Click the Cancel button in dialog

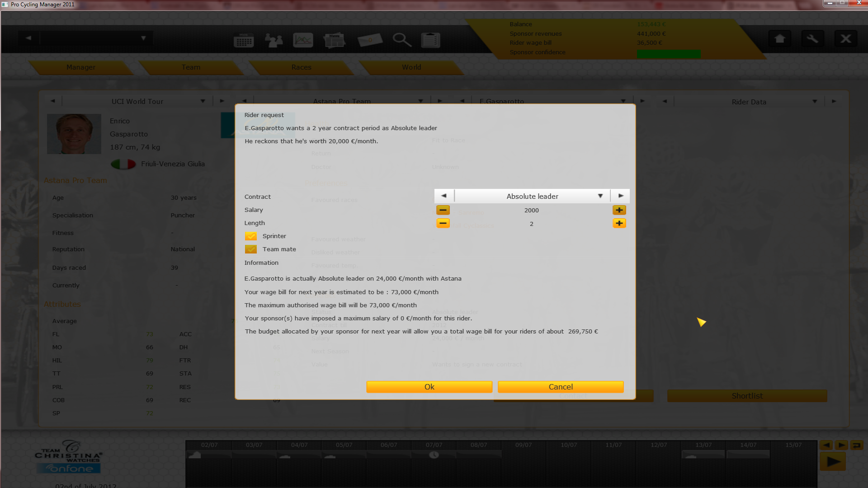tap(560, 387)
